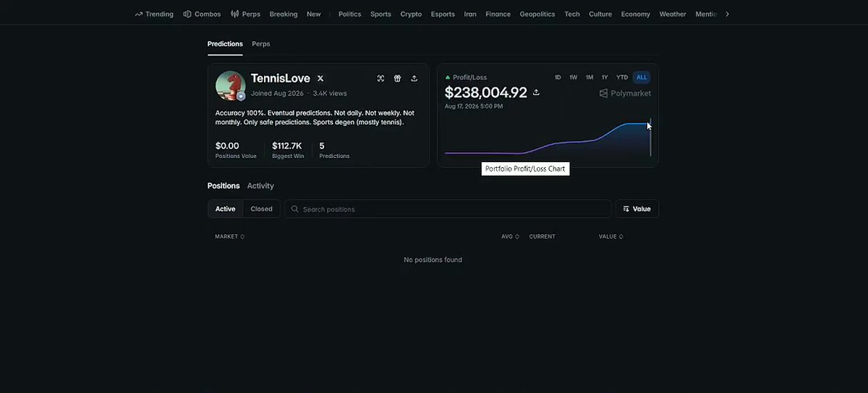Select the YTD chart range

tap(622, 77)
